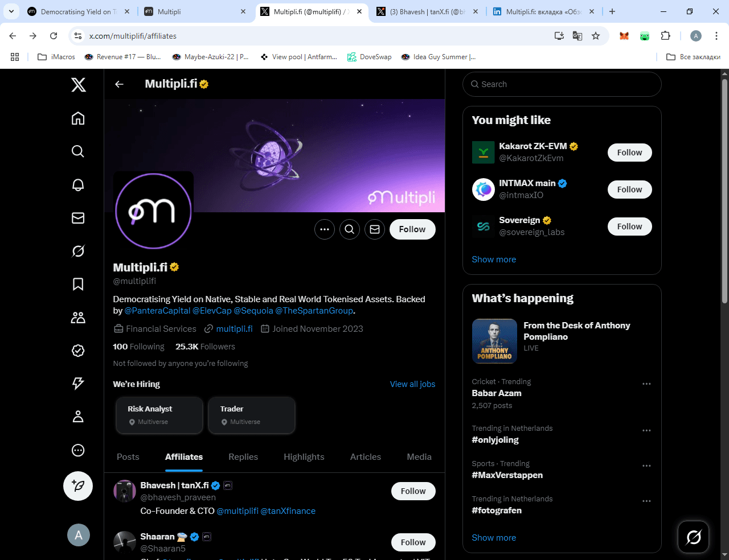Open the profile more options ellipsis button
This screenshot has width=729, height=560.
325,229
